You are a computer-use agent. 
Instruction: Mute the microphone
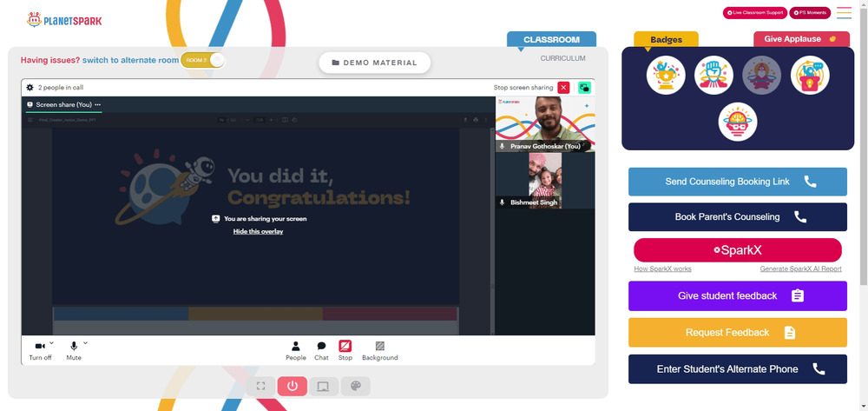pos(74,351)
